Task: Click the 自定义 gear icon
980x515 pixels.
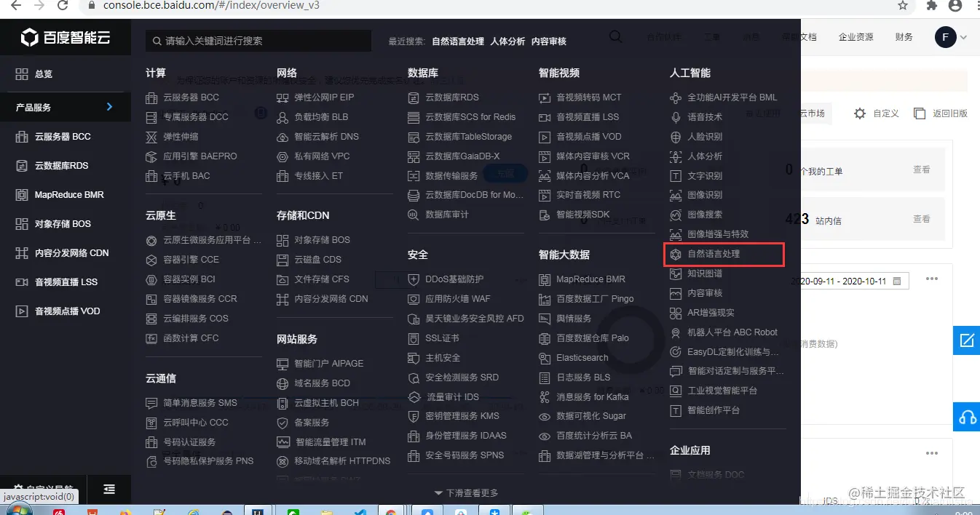Action: [x=860, y=113]
